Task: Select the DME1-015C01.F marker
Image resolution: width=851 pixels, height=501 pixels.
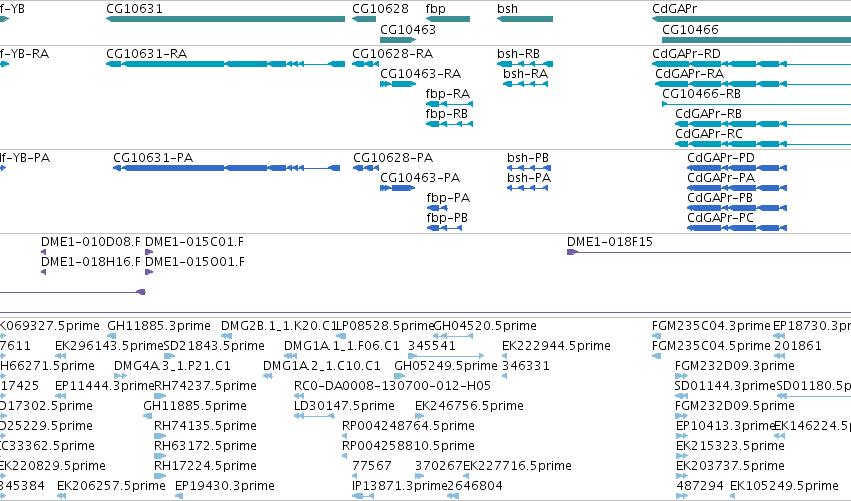Action: coord(149,252)
